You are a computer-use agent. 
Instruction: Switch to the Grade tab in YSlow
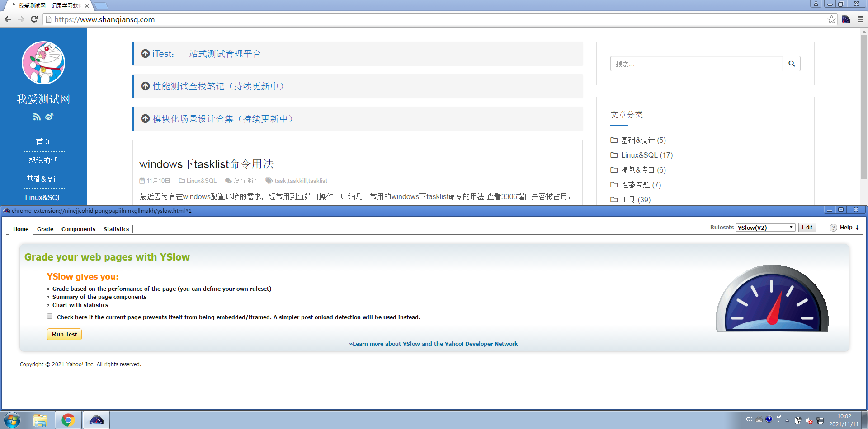[x=45, y=229]
